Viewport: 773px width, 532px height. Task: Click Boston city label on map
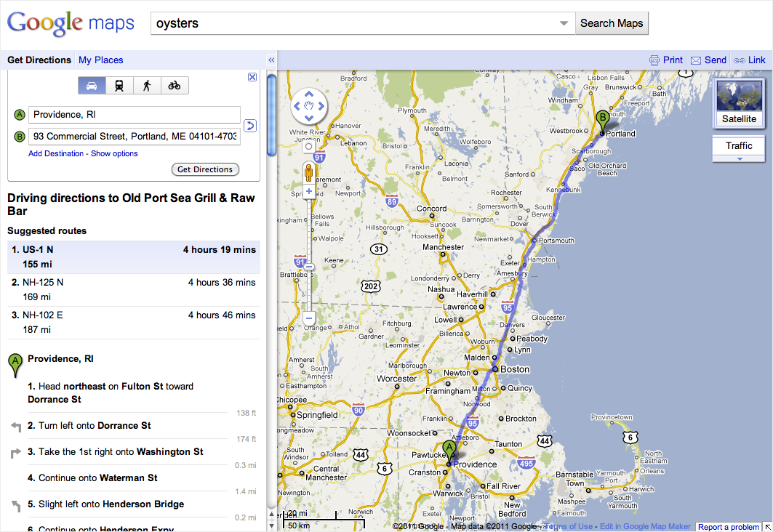pyautogui.click(x=515, y=369)
